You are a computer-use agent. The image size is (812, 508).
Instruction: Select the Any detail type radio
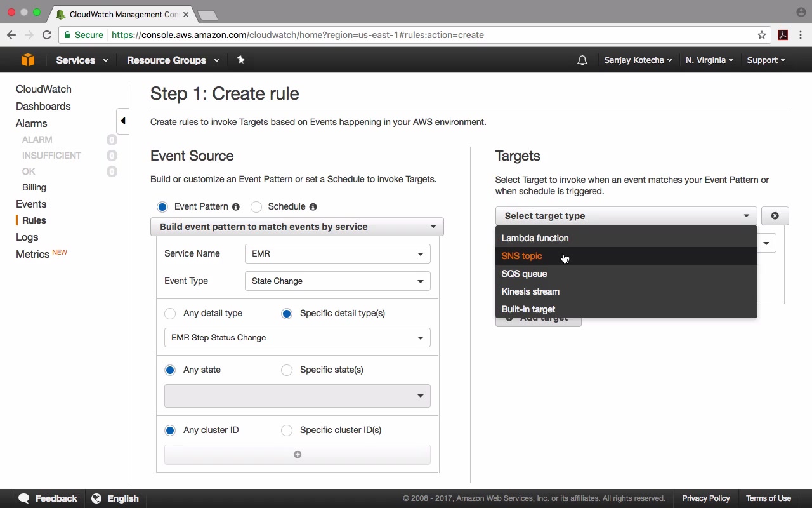click(x=170, y=314)
